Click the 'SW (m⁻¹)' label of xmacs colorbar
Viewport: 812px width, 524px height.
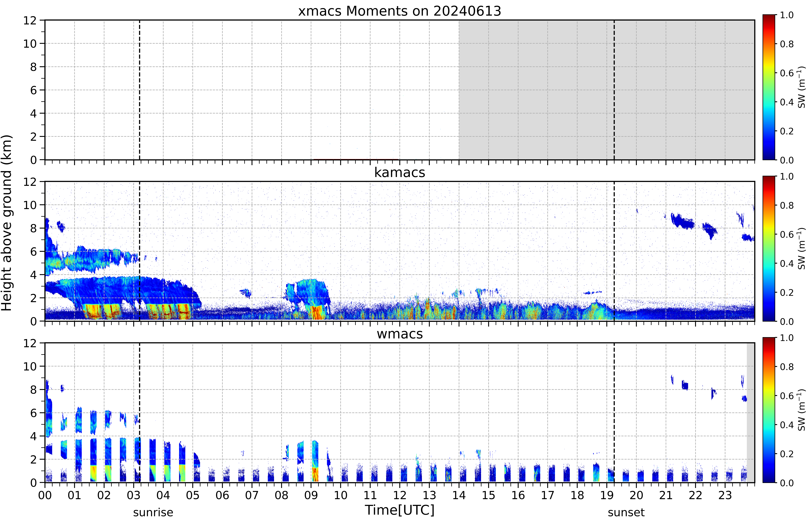[802, 87]
